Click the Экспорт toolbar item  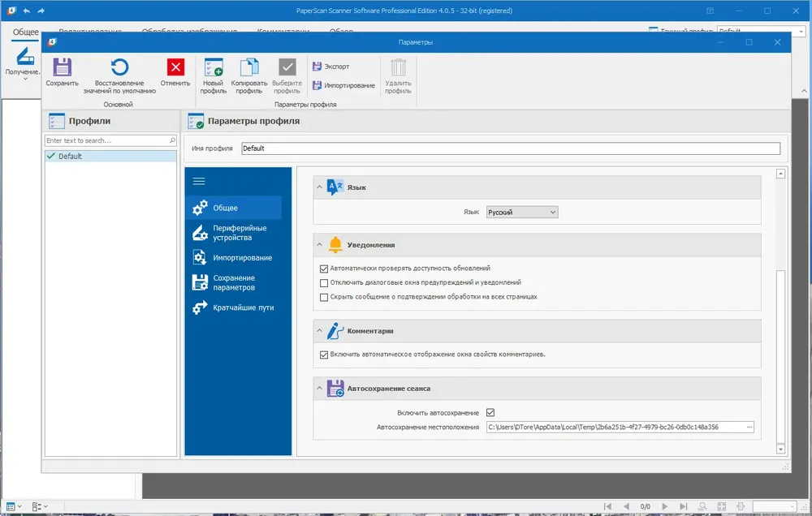[331, 67]
